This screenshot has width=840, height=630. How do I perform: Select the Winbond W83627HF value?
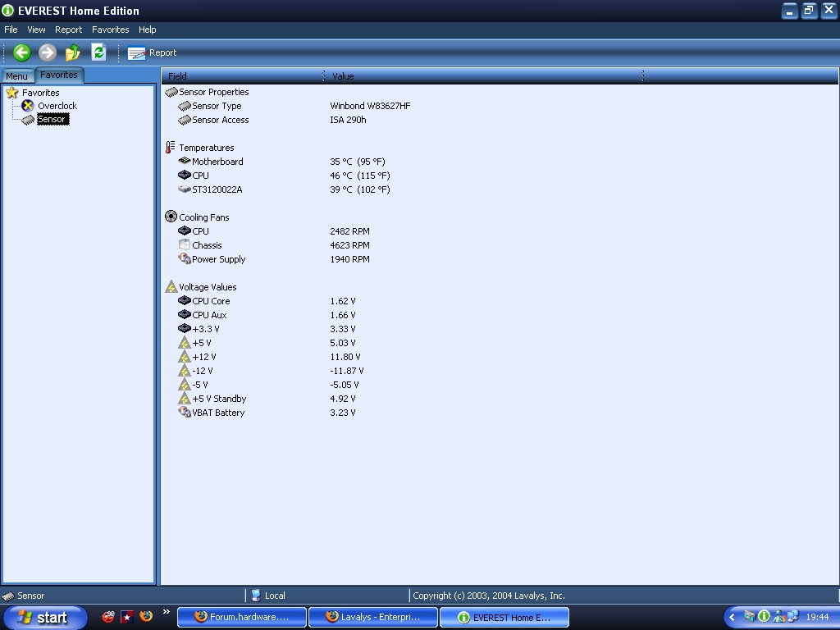pyautogui.click(x=370, y=106)
